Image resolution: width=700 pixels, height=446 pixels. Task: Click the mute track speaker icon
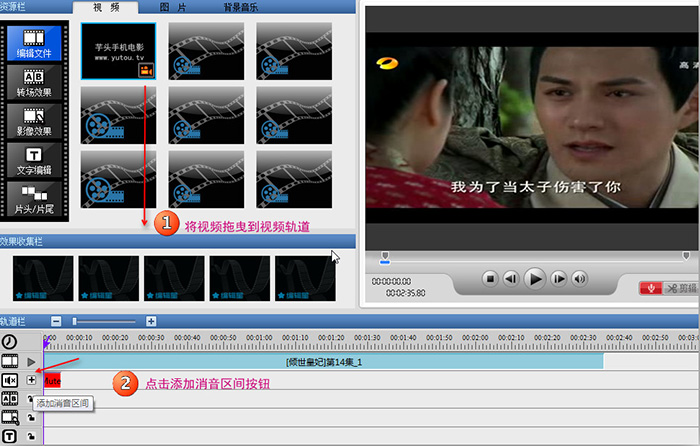click(x=10, y=380)
